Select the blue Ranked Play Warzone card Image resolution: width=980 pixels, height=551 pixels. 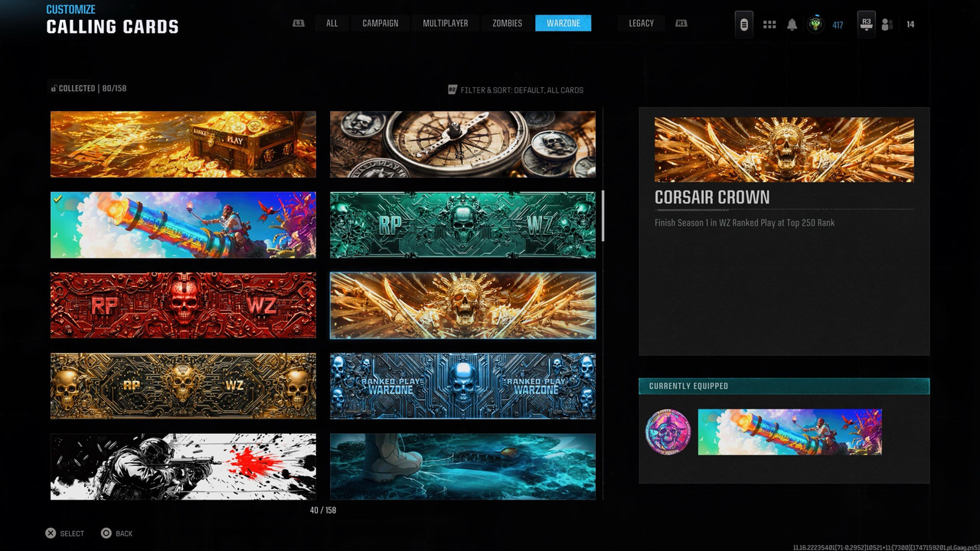(x=462, y=386)
